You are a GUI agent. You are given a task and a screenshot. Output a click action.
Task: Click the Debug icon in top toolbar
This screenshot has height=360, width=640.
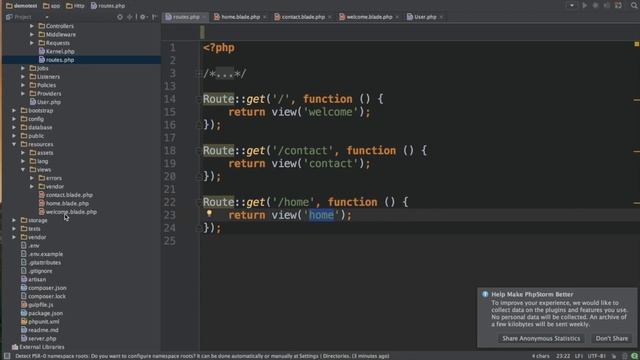pyautogui.click(x=596, y=6)
